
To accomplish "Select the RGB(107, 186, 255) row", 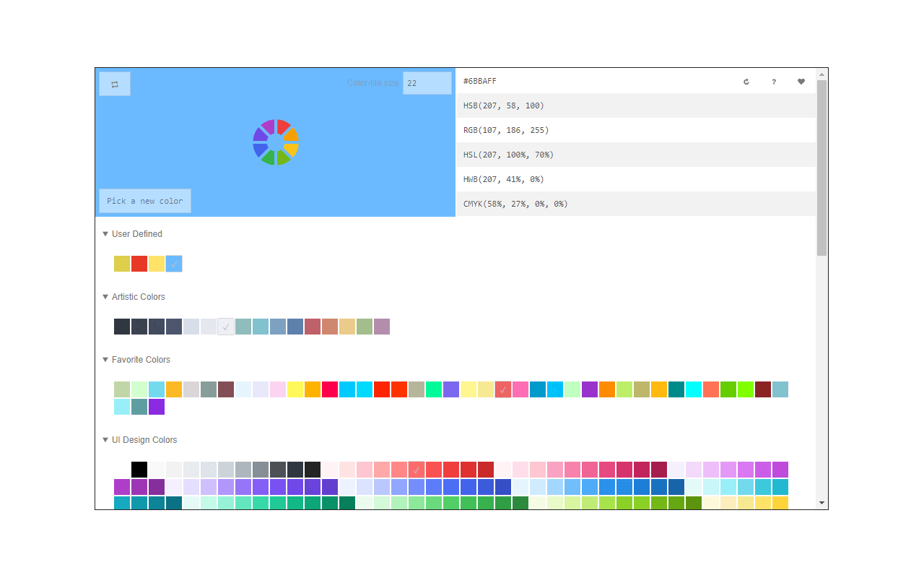I will 636,130.
